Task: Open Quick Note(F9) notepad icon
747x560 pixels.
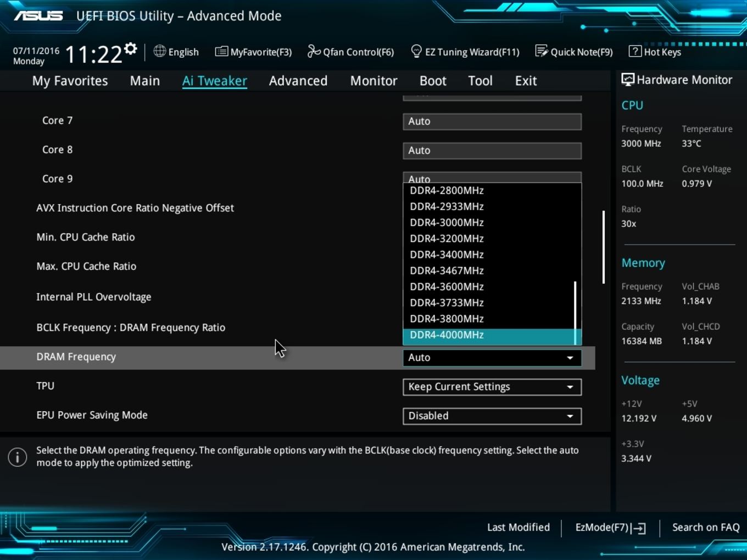Action: click(541, 51)
